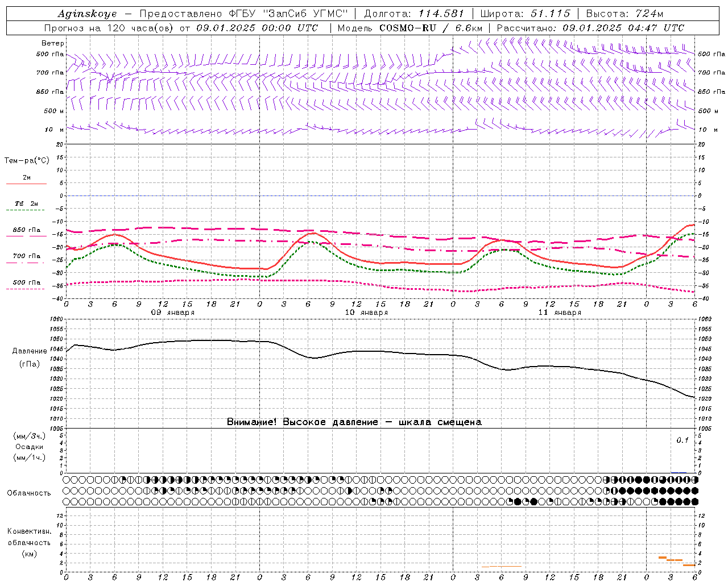This screenshot has height=582, width=728.
Task: Click the '(мм/1ч.)' precipitation unit label
Action: pyautogui.click(x=30, y=458)
